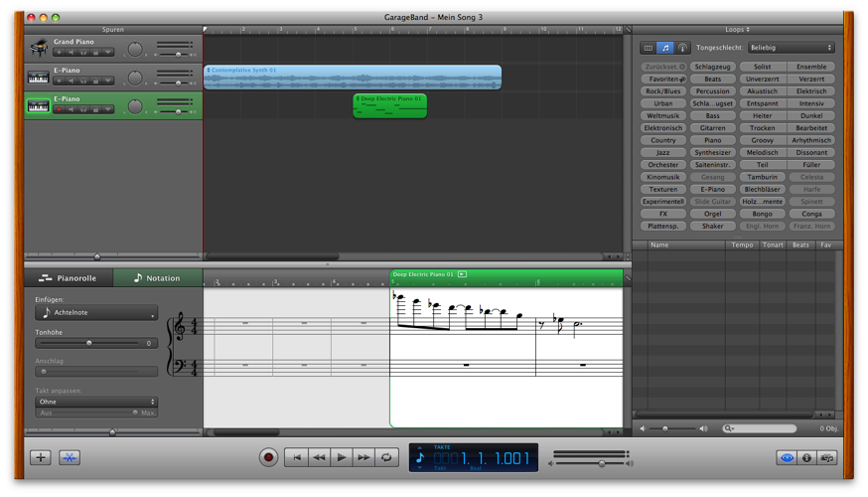Open the loop browser with eye icon

pyautogui.click(x=787, y=457)
